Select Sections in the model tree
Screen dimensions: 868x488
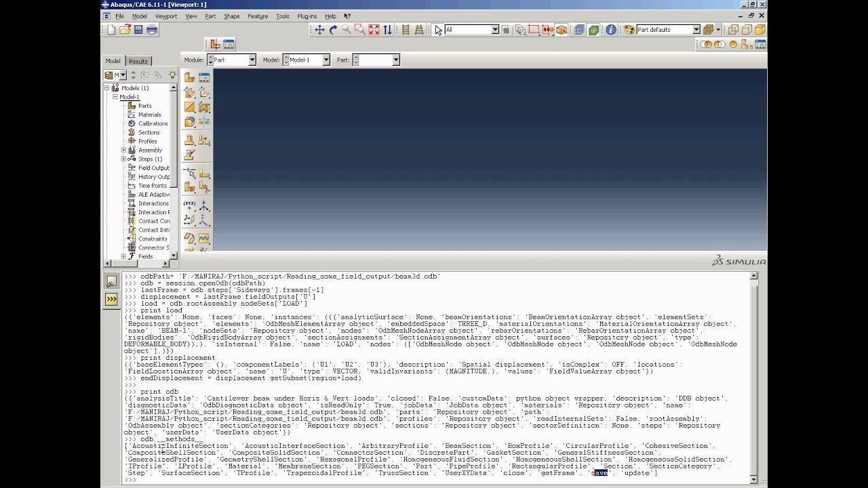[149, 132]
